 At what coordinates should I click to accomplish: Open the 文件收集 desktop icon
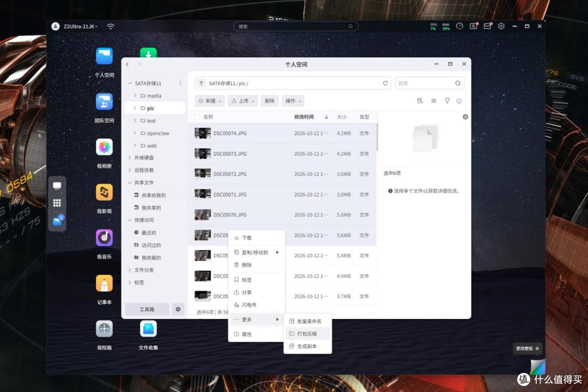pyautogui.click(x=148, y=329)
